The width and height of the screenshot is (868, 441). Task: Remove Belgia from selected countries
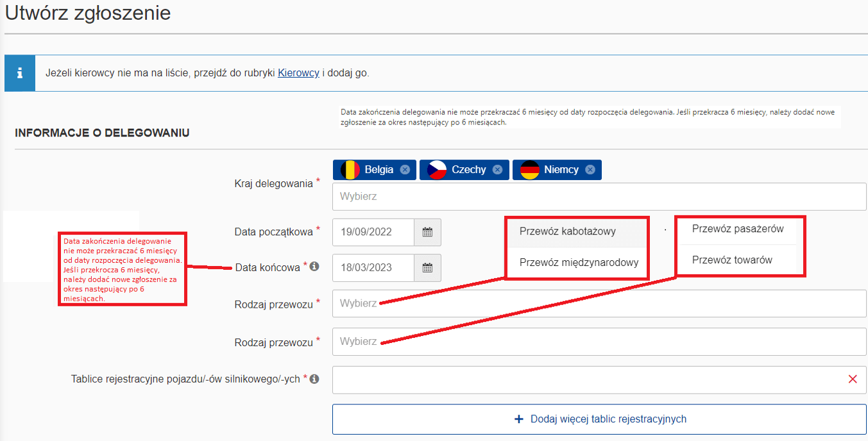[405, 170]
